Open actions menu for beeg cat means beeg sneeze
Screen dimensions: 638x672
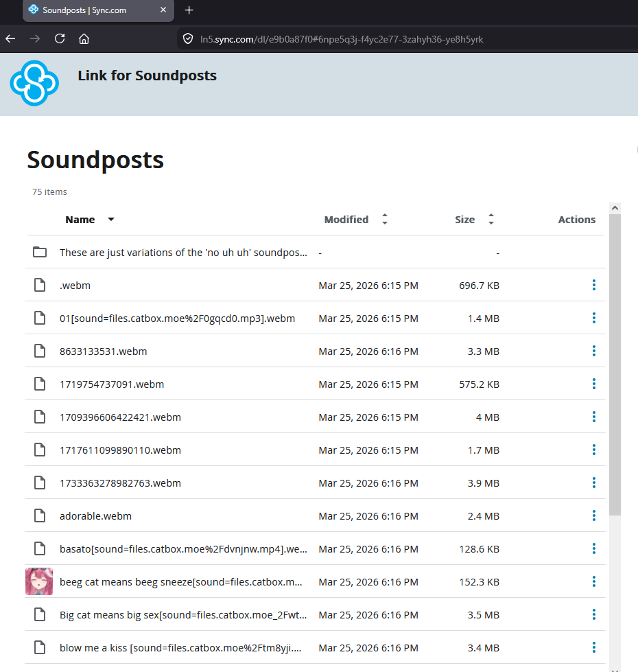coord(594,582)
